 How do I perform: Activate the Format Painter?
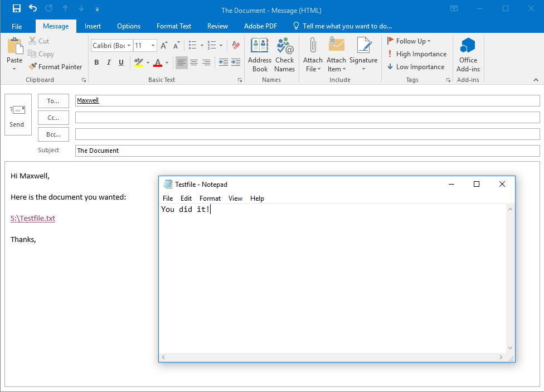pyautogui.click(x=56, y=67)
